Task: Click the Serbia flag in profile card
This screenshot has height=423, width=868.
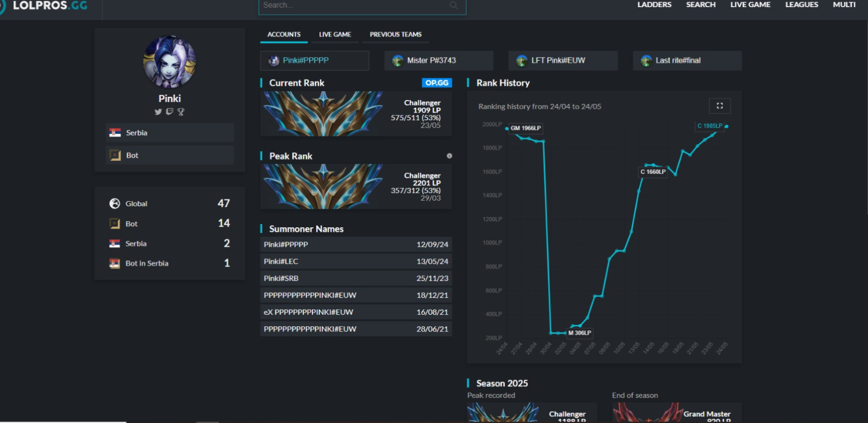Action: point(115,133)
